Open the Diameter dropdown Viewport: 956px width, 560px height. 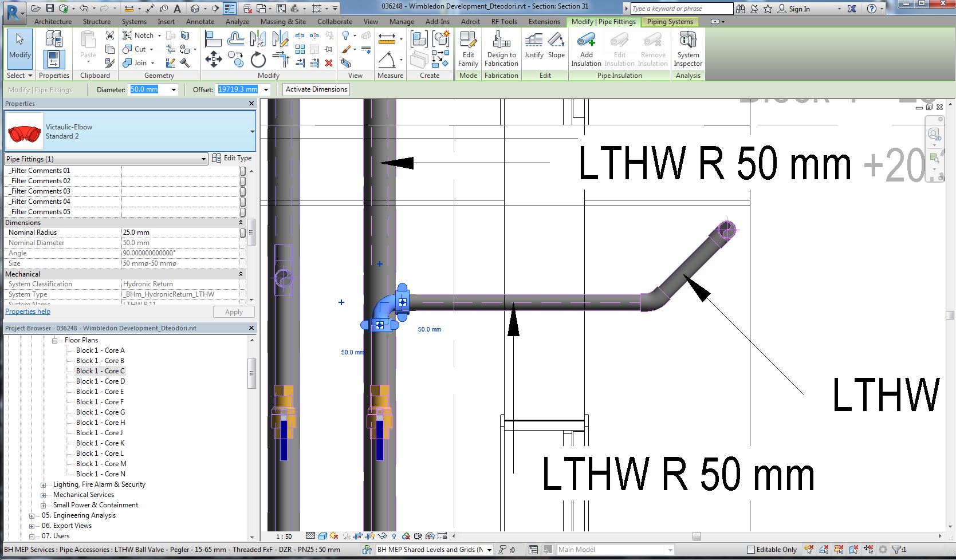(x=174, y=90)
